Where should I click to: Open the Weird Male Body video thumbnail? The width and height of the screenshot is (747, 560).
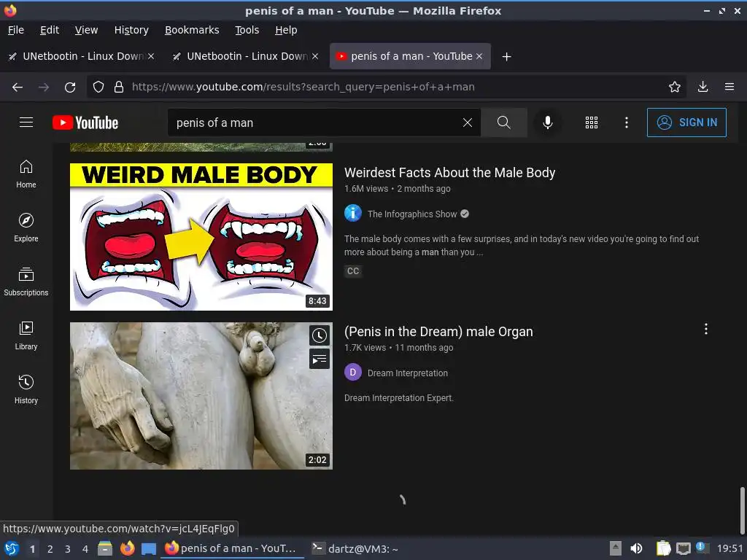pos(201,237)
